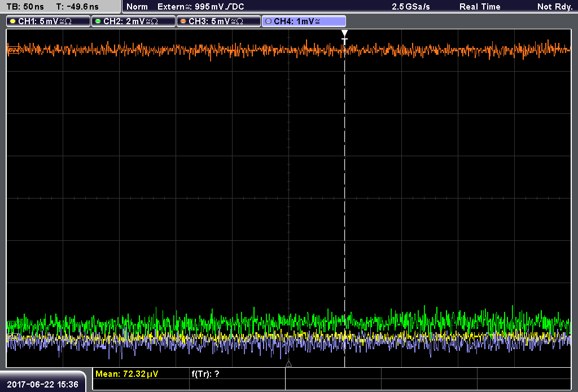This screenshot has width=578, height=392.
Task: Click the 2.5 GSa/s sample rate
Action: click(x=411, y=7)
